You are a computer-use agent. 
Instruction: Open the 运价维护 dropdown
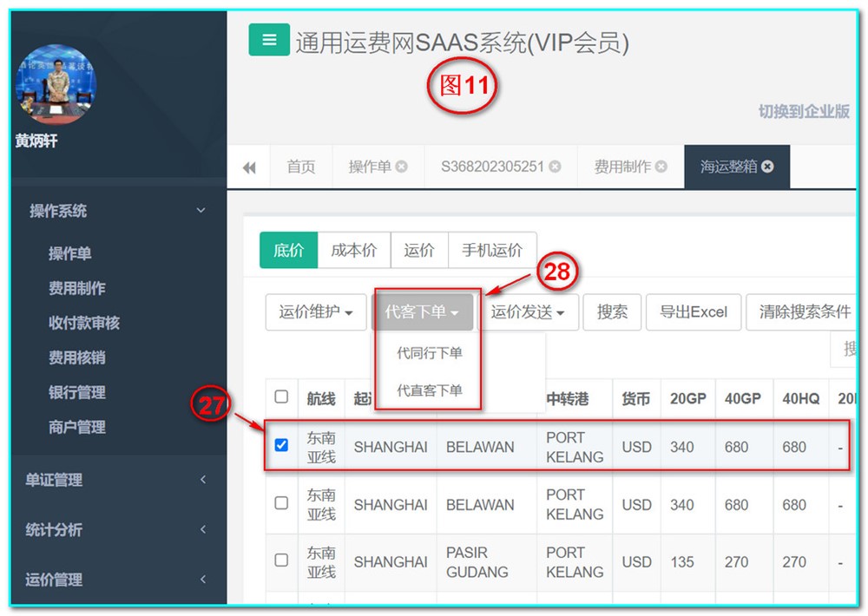315,312
